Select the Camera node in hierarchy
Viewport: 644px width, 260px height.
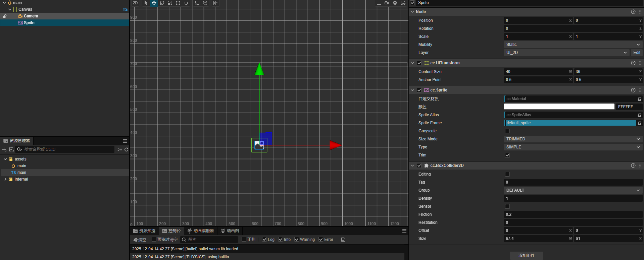pyautogui.click(x=31, y=16)
